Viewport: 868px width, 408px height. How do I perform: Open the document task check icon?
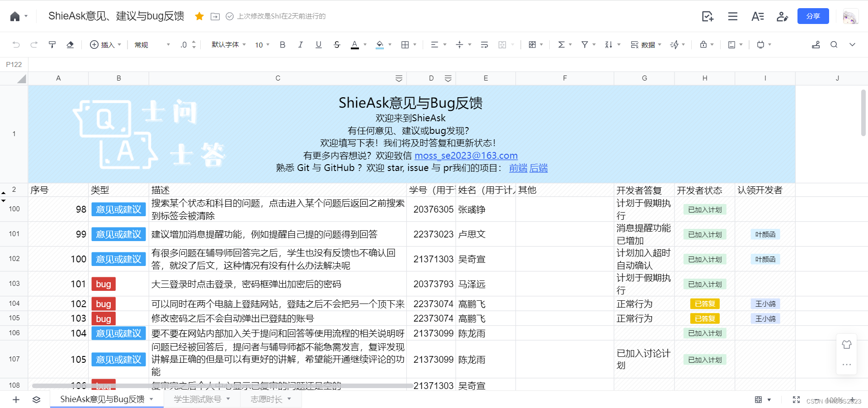click(708, 16)
